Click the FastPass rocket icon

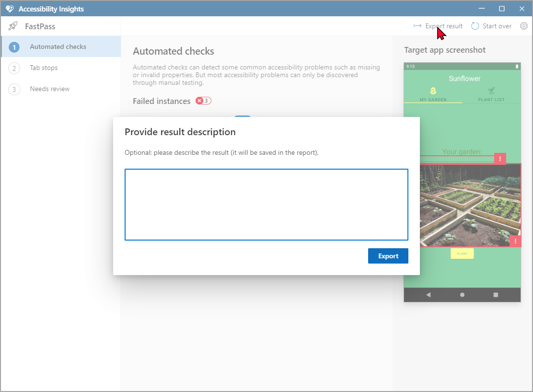[13, 26]
